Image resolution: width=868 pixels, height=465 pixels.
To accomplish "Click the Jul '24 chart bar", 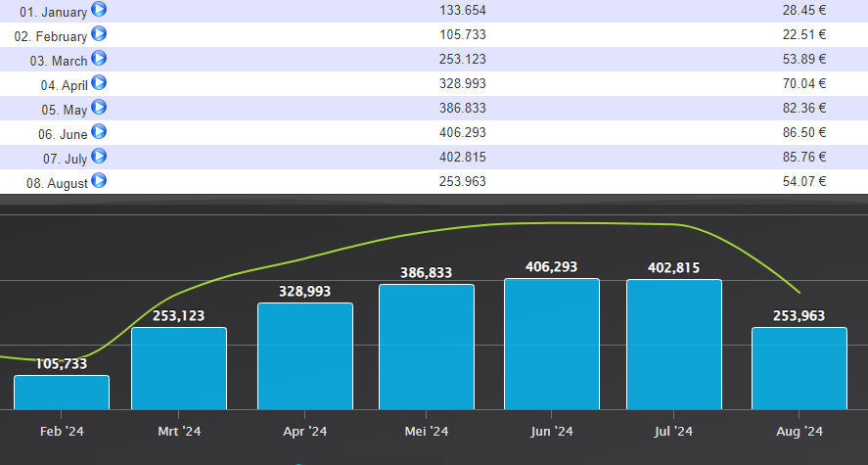I will coord(674,345).
